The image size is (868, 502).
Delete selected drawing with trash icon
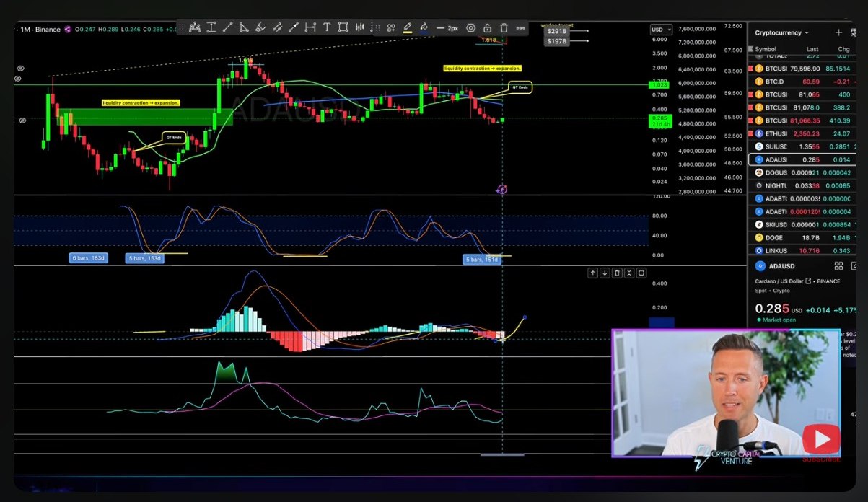tap(504, 27)
